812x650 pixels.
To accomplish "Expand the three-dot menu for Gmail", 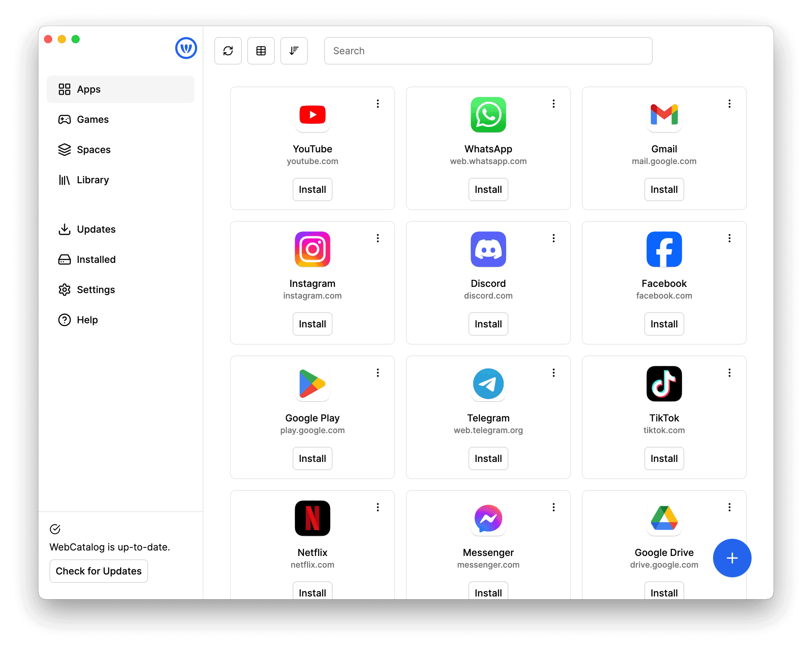I will (730, 103).
